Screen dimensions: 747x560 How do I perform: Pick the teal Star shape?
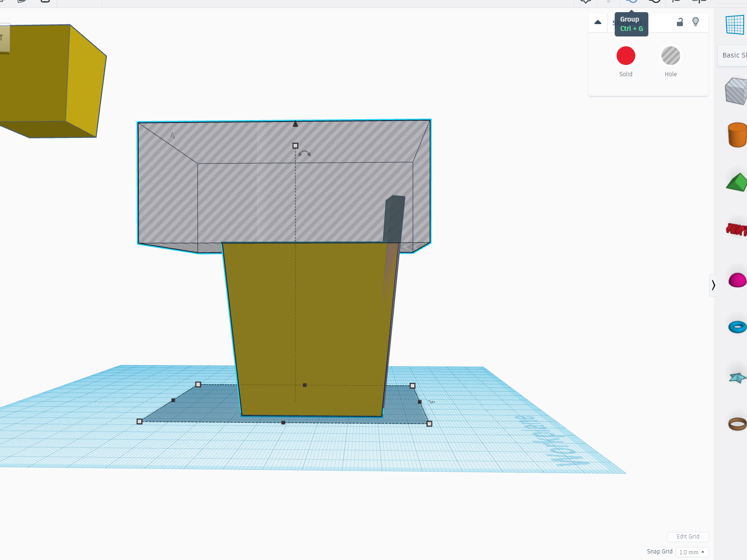pyautogui.click(x=737, y=377)
